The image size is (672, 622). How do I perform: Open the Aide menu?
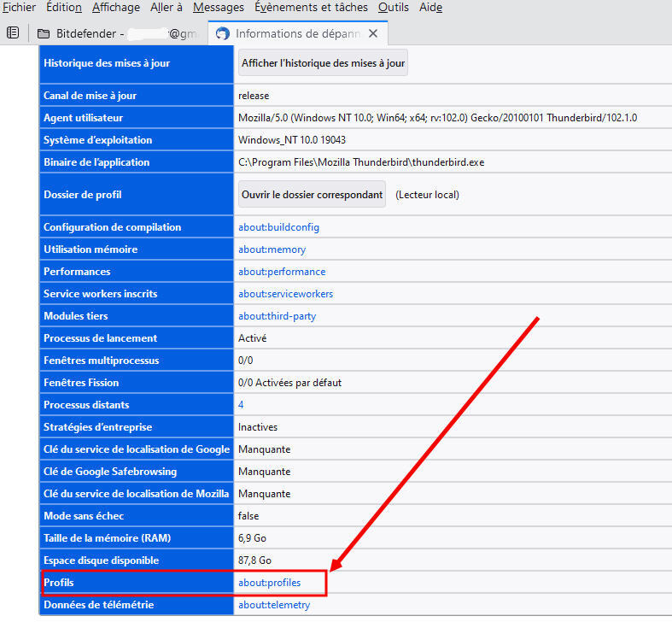(x=430, y=8)
